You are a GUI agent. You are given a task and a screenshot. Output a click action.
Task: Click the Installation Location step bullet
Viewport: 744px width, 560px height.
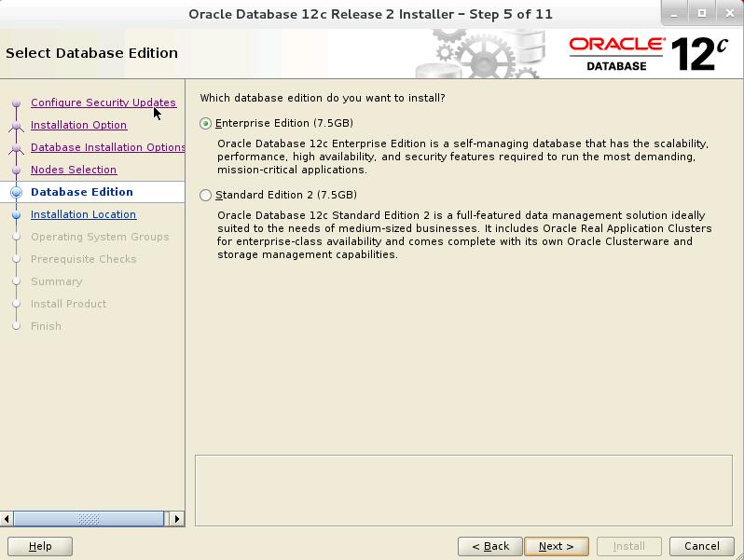pos(17,215)
